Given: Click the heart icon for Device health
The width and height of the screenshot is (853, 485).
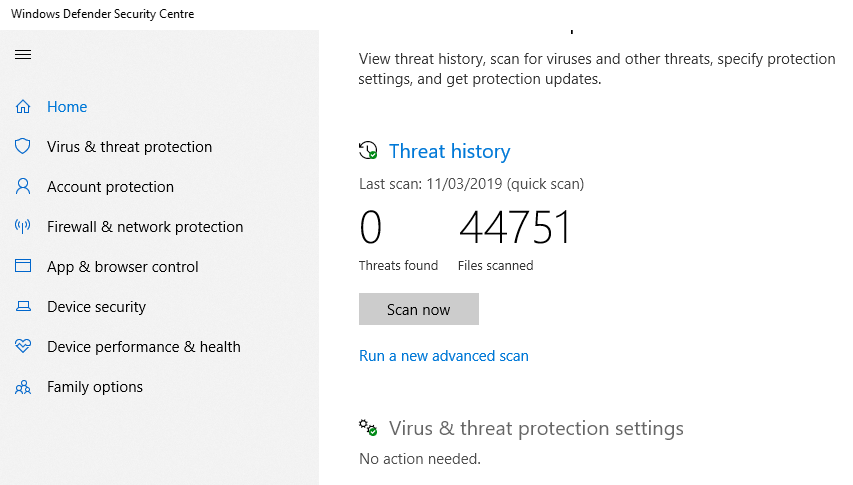Looking at the screenshot, I should (x=23, y=347).
